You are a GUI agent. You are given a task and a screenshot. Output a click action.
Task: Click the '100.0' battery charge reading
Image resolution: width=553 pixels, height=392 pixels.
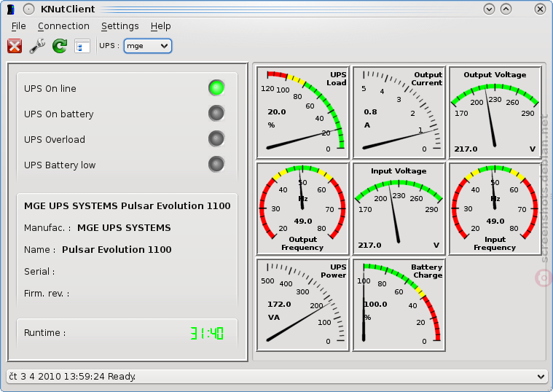tap(376, 305)
